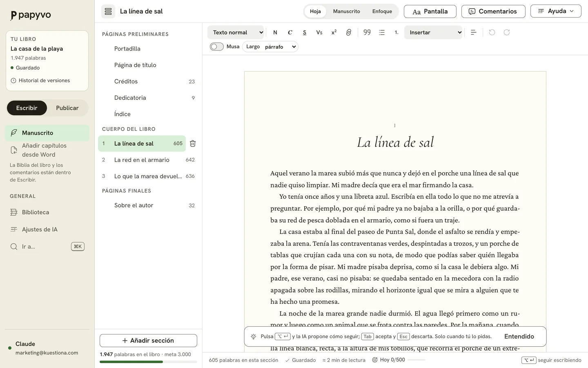Select the Publicar mode

(67, 108)
